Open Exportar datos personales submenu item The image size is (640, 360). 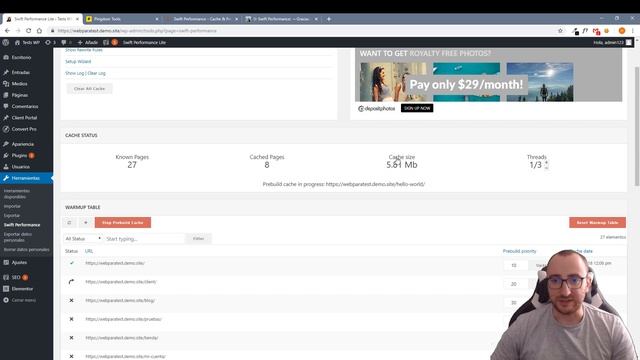(18, 237)
